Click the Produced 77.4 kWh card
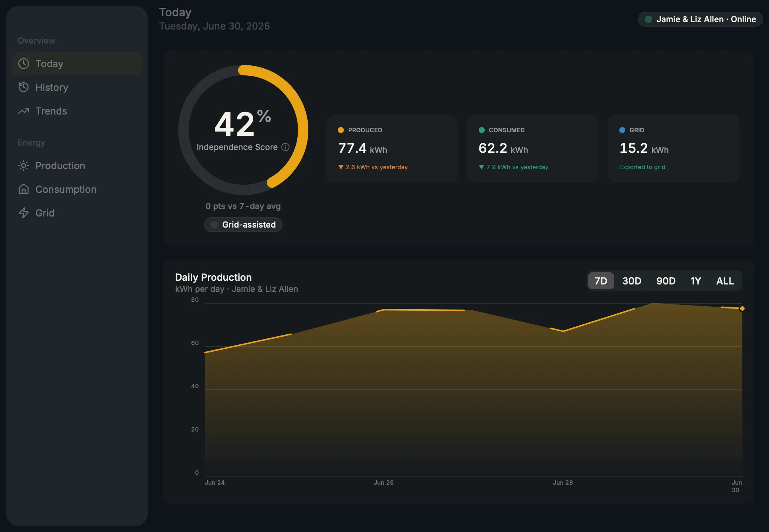Viewport: 769px width, 532px height. 392,149
